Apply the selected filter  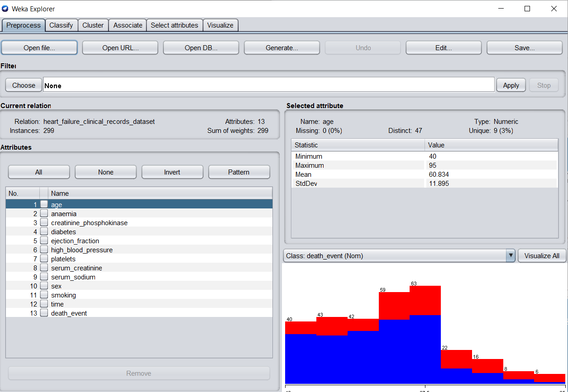tap(511, 85)
